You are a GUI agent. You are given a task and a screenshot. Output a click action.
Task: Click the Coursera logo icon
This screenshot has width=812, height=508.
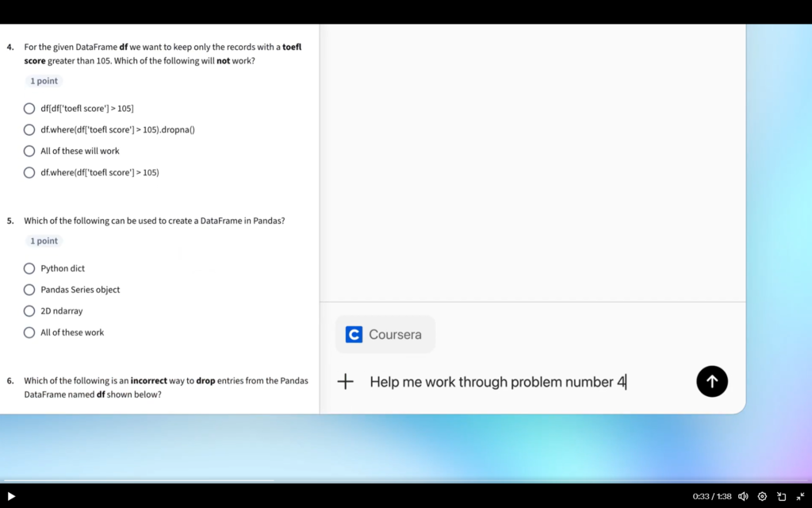[x=354, y=334]
